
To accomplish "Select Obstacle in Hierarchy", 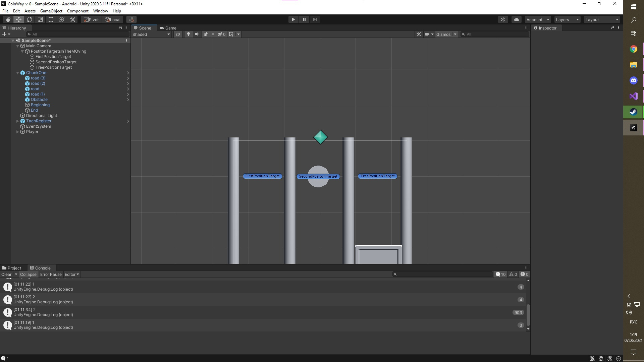I will pyautogui.click(x=39, y=100).
